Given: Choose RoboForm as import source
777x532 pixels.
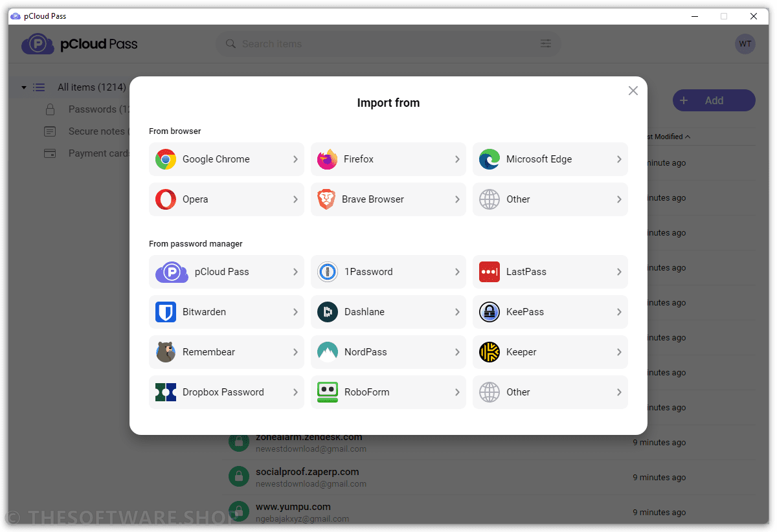Looking at the screenshot, I should [x=388, y=392].
